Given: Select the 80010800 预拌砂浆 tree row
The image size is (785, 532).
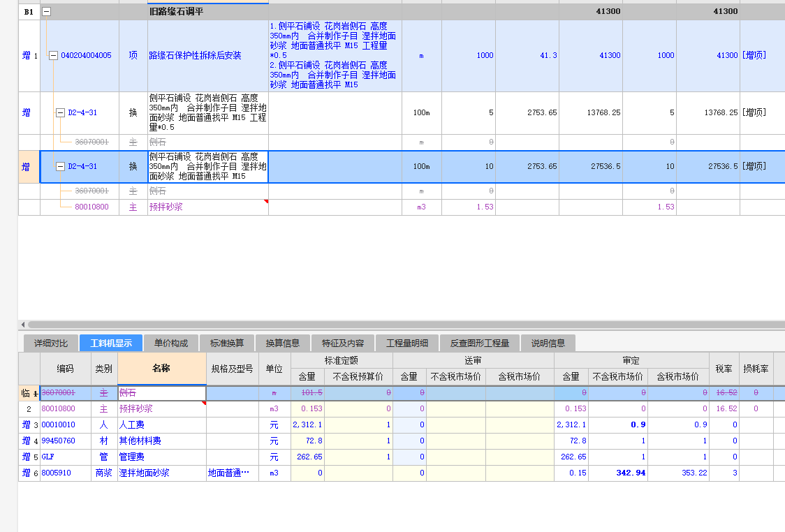Looking at the screenshot, I should (x=91, y=207).
